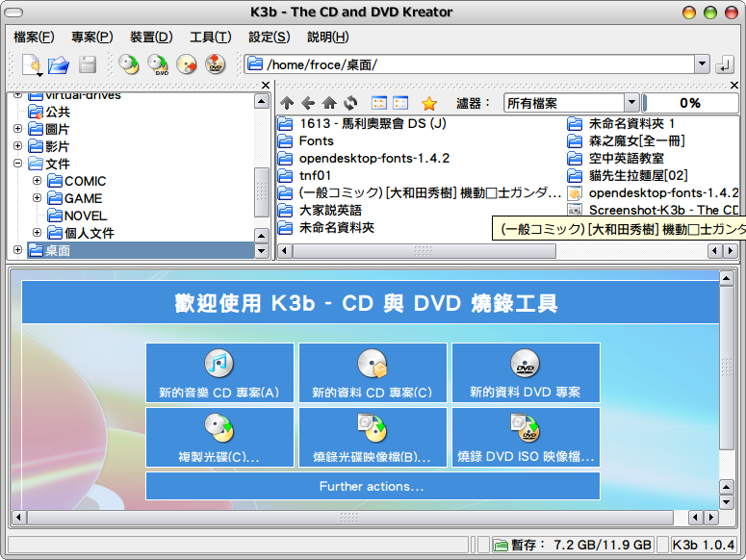Screen dimensions: 746x560
Task: Click the go-up-directory arrow icon
Action: coord(287,103)
